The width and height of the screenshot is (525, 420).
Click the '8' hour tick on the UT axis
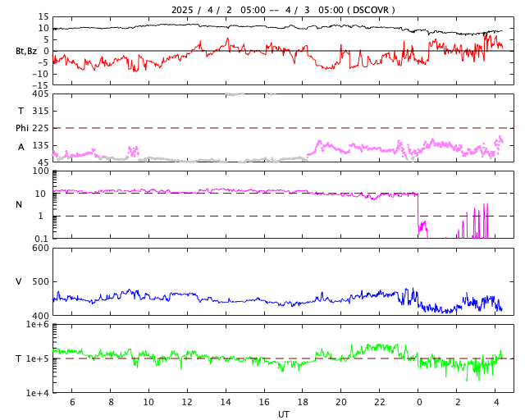(111, 402)
